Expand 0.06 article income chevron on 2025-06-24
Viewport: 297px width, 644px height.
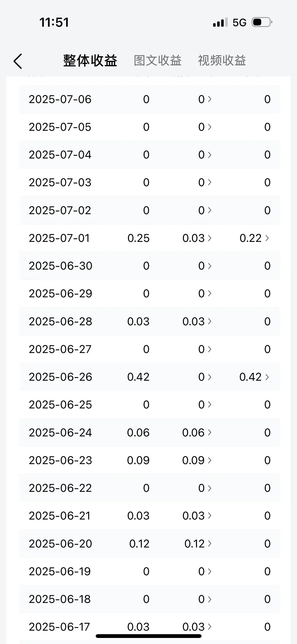[210, 433]
